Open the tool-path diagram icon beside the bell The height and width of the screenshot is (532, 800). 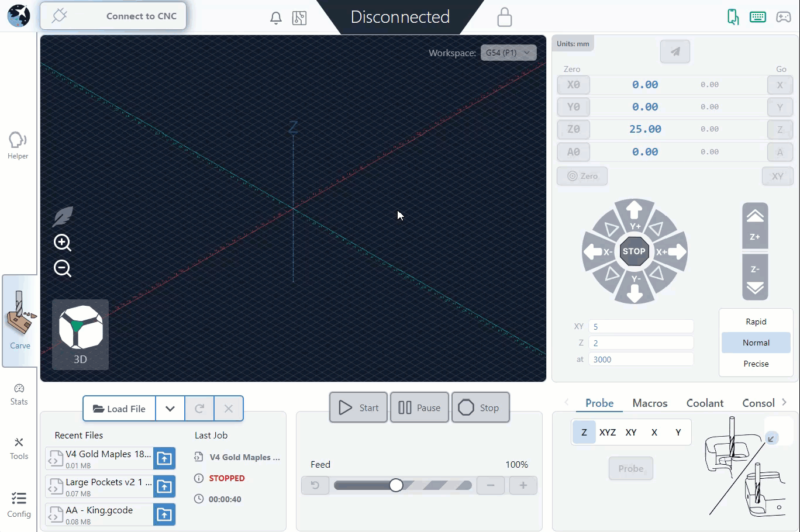[x=299, y=18]
